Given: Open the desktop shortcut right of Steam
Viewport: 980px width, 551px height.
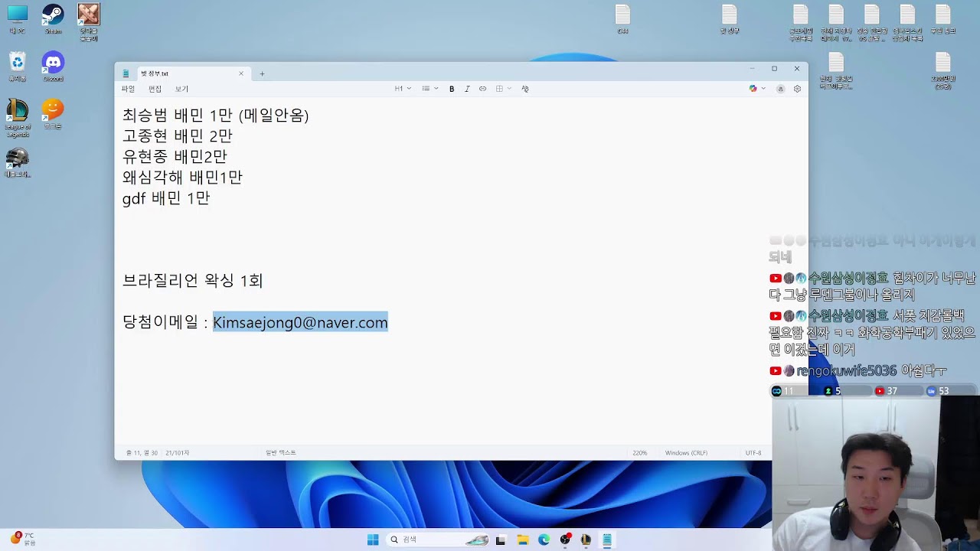Looking at the screenshot, I should pos(89,22).
